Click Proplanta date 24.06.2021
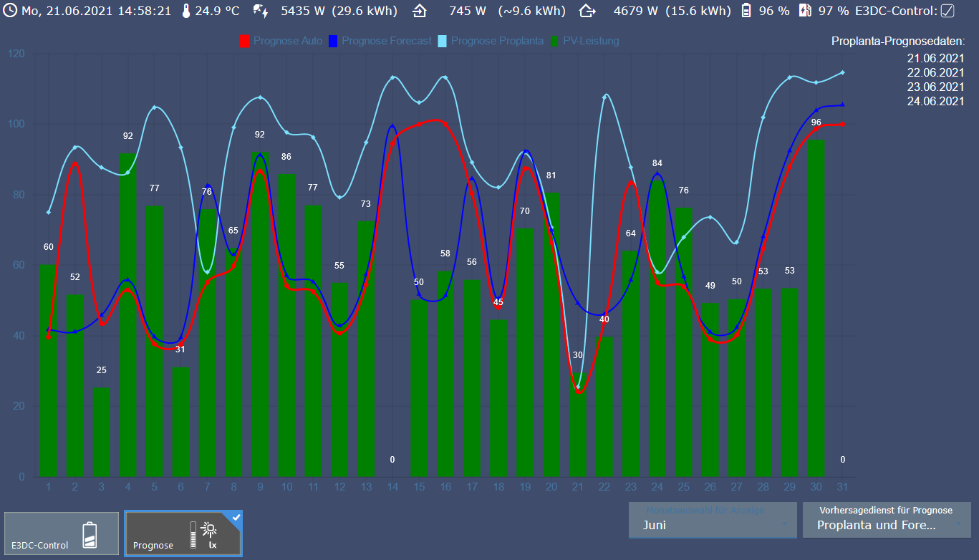 [935, 101]
